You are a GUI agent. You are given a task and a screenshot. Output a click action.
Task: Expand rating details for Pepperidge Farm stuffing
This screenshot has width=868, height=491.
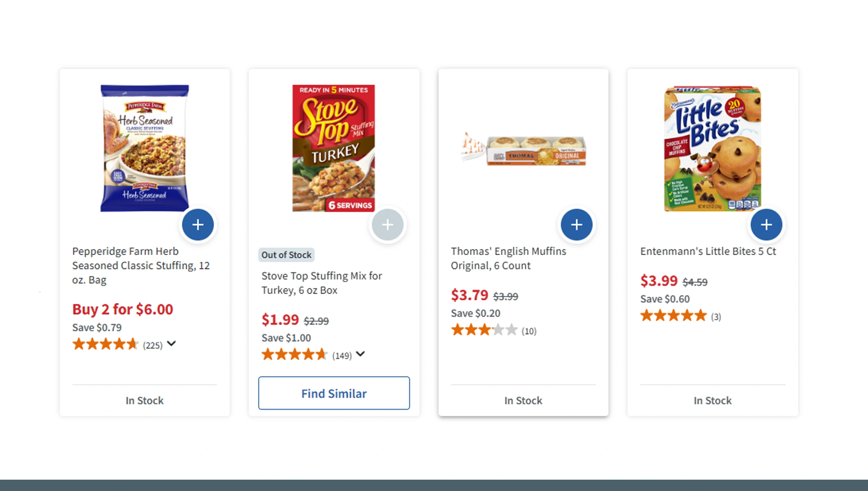(x=171, y=344)
